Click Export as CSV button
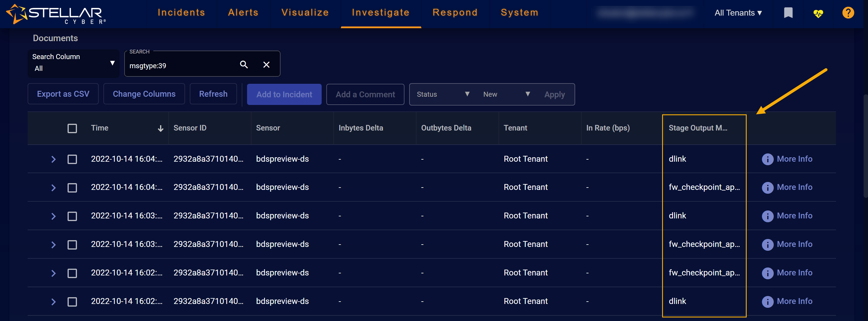 tap(63, 94)
